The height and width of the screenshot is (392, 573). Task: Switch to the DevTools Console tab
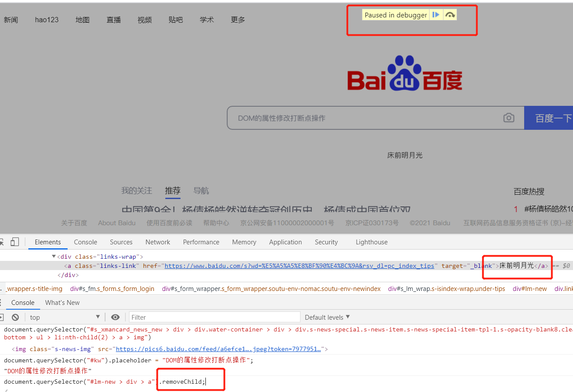[x=85, y=242]
